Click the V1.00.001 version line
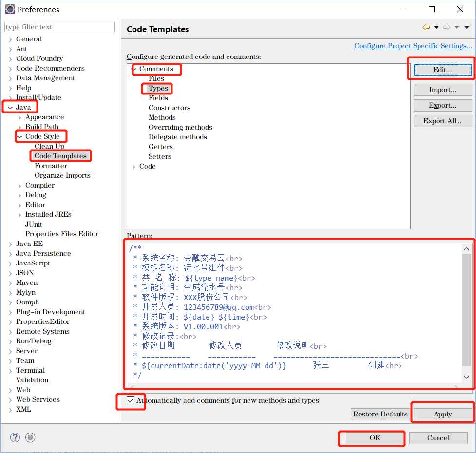 187,327
